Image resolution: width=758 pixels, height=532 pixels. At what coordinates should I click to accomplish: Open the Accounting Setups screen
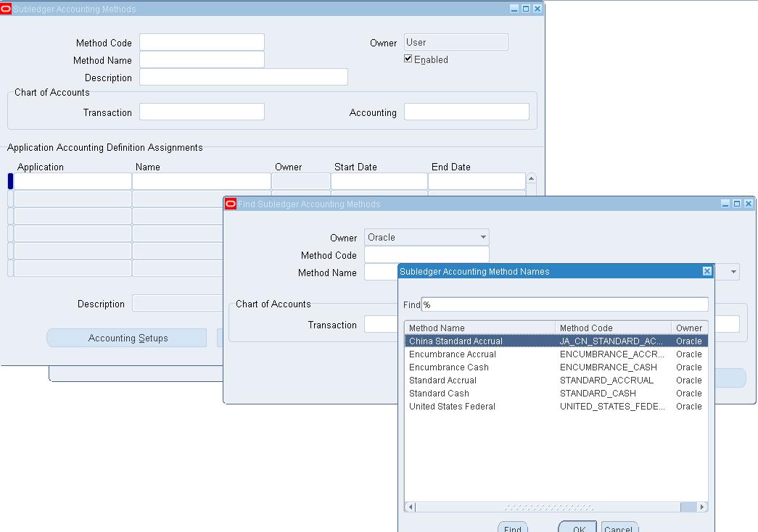point(126,337)
